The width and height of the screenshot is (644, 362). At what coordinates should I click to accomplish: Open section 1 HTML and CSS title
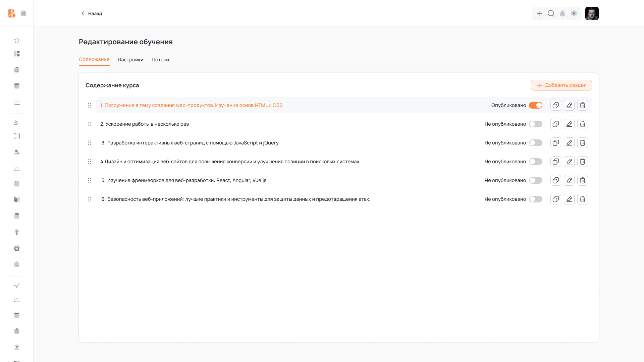pos(191,105)
